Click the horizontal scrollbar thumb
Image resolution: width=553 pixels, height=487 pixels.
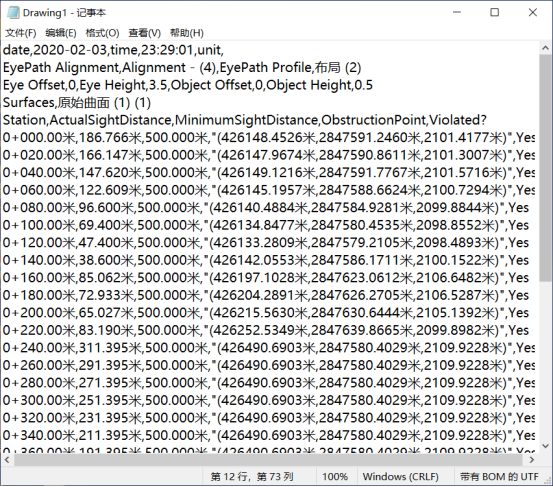(x=268, y=460)
